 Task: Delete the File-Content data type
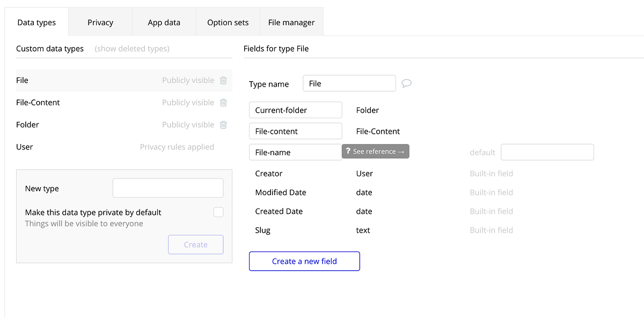[223, 102]
